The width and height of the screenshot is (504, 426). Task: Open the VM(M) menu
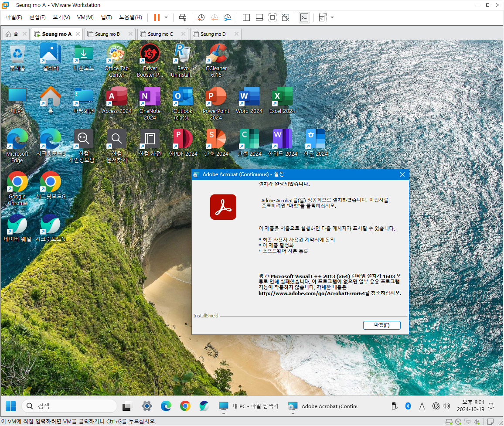pos(85,17)
